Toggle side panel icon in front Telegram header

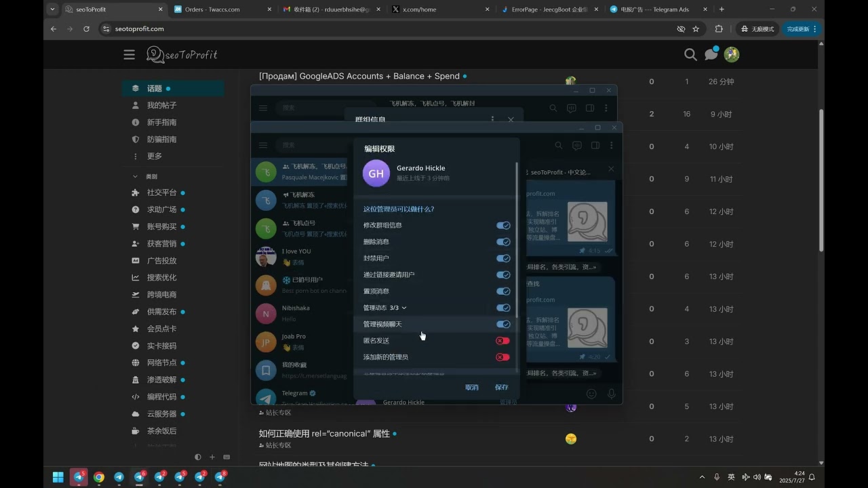click(x=595, y=145)
